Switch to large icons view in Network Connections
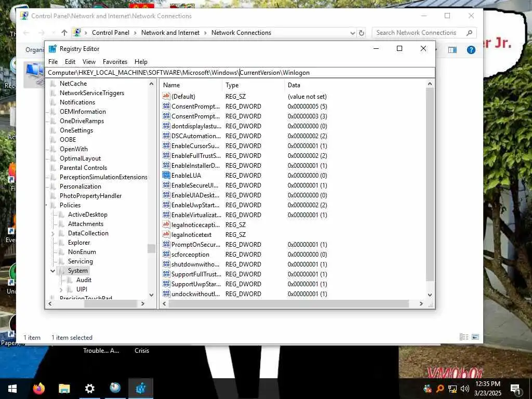The height and width of the screenshot is (399, 532). [475, 337]
